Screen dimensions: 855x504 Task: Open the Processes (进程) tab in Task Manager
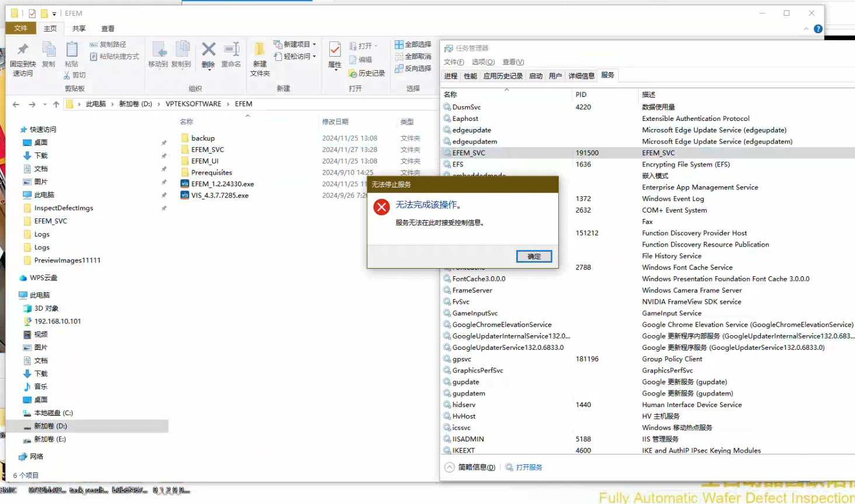[x=451, y=76]
